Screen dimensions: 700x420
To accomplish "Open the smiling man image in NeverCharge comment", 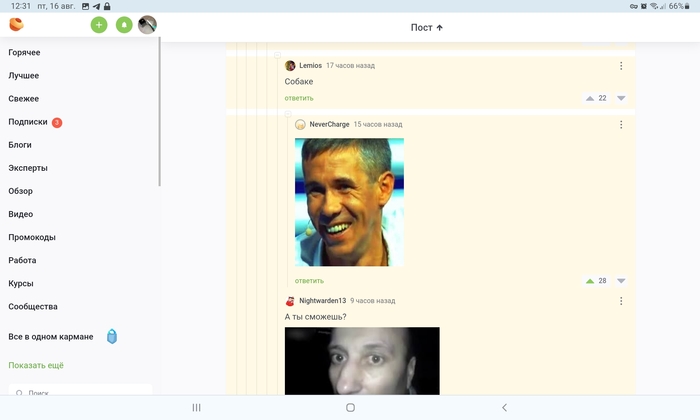I will pyautogui.click(x=349, y=202).
